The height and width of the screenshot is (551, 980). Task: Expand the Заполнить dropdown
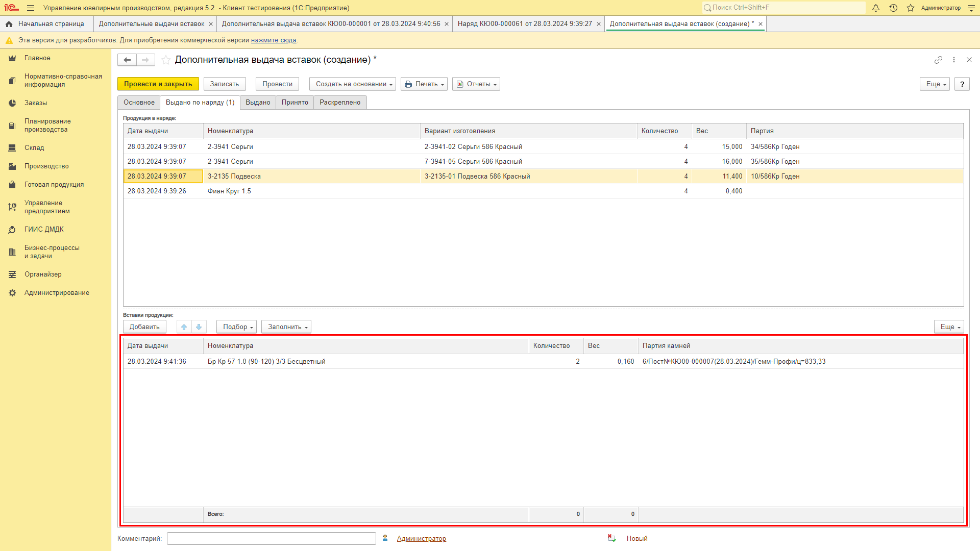tap(286, 327)
